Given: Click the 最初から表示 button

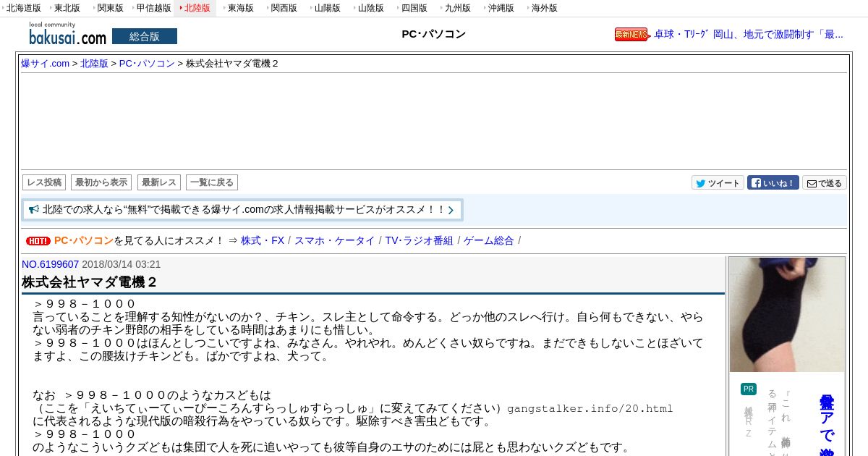Looking at the screenshot, I should [x=101, y=182].
